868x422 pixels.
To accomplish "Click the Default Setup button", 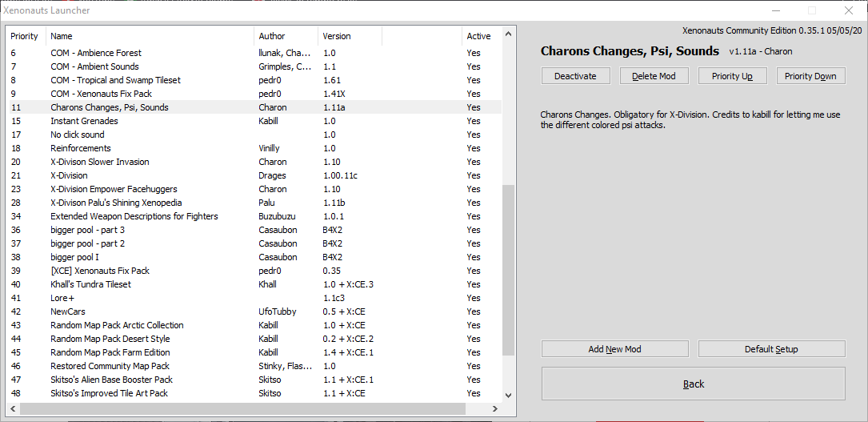I will pos(772,349).
